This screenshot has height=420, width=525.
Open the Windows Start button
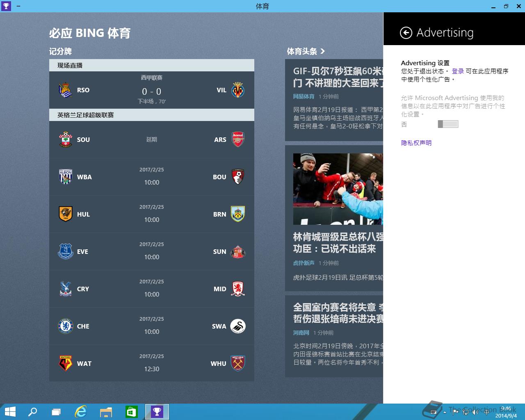(x=10, y=412)
